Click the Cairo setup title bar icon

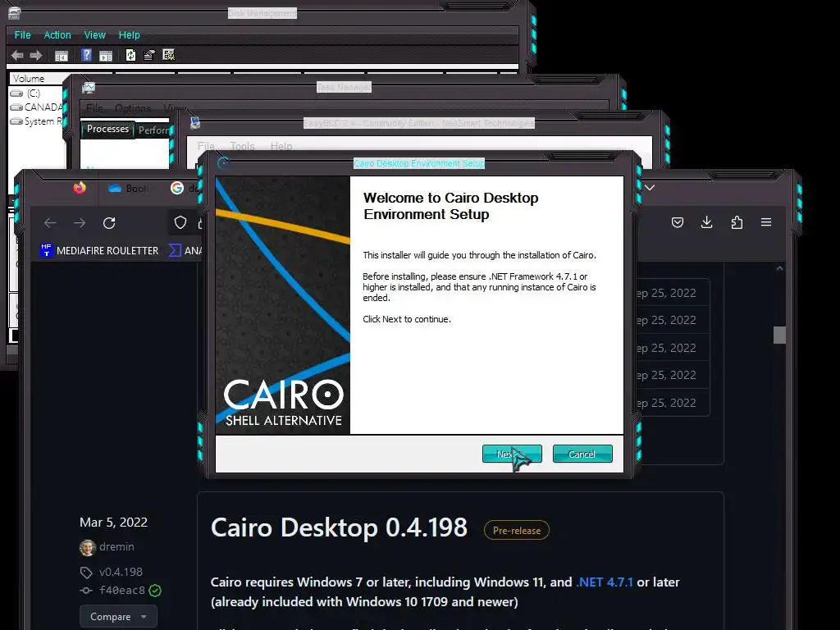click(x=224, y=163)
